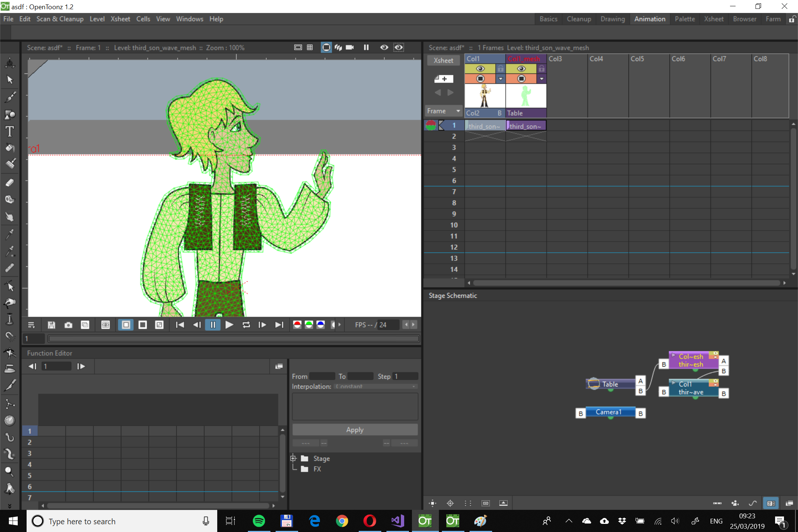Screen dimensions: 798x532
Task: Expand the Stage folder in function tree
Action: coord(294,458)
